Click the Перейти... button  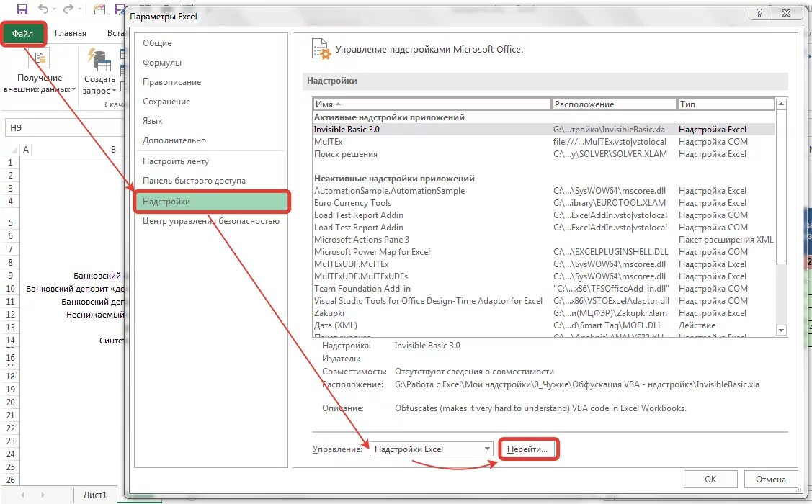point(527,449)
